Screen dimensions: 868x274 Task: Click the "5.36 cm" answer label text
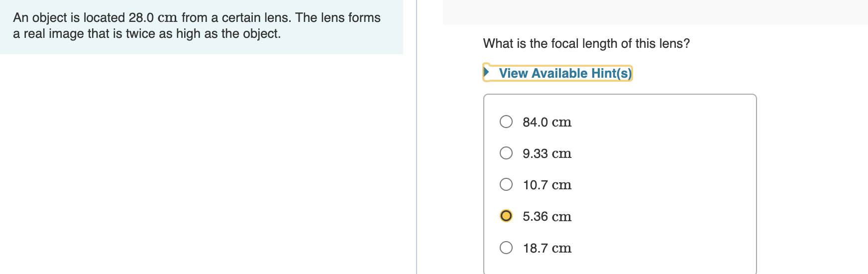547,217
